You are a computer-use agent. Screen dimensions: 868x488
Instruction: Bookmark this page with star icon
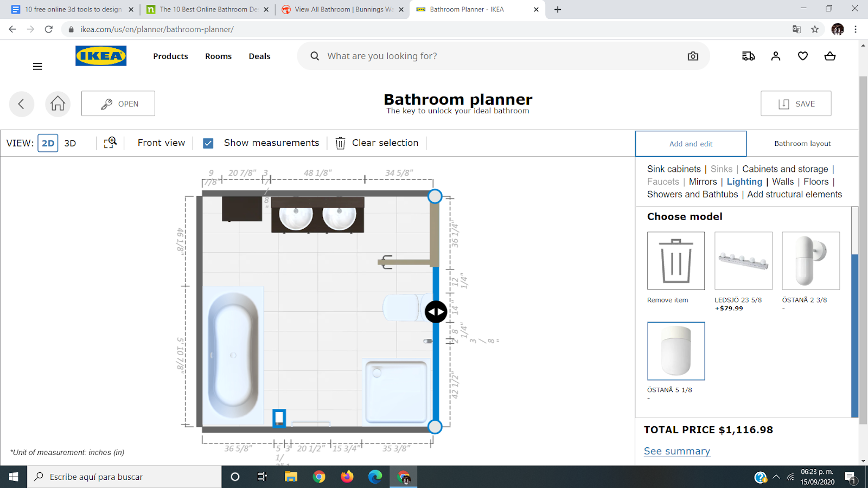coord(815,29)
